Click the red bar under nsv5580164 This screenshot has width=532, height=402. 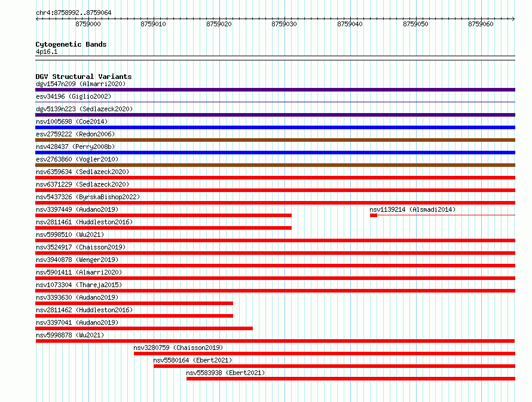pyautogui.click(x=334, y=366)
